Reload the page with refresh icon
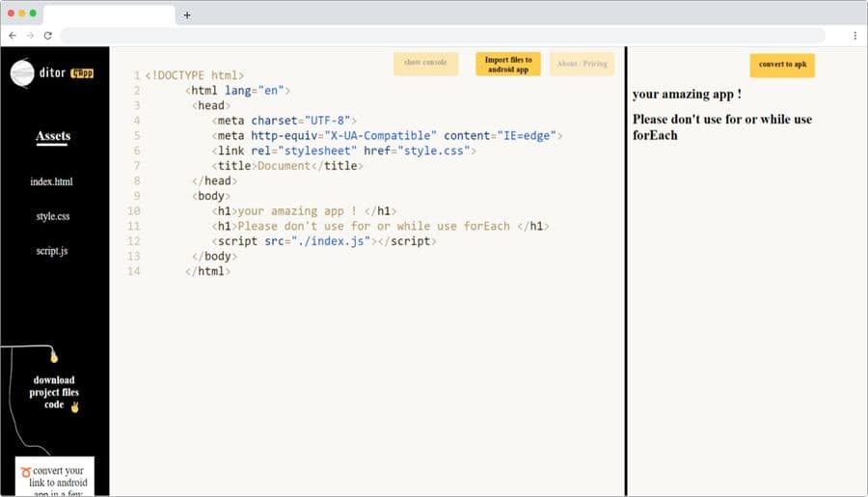 click(x=47, y=36)
